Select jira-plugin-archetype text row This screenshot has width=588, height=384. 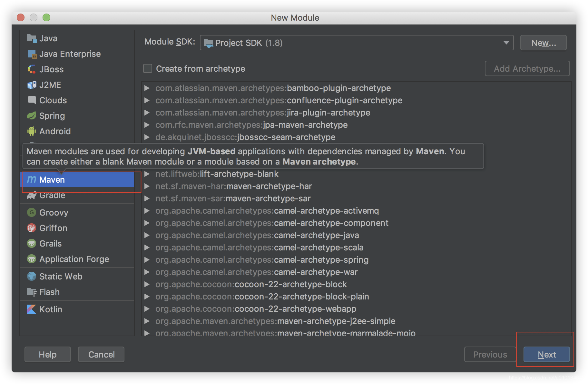click(x=263, y=113)
